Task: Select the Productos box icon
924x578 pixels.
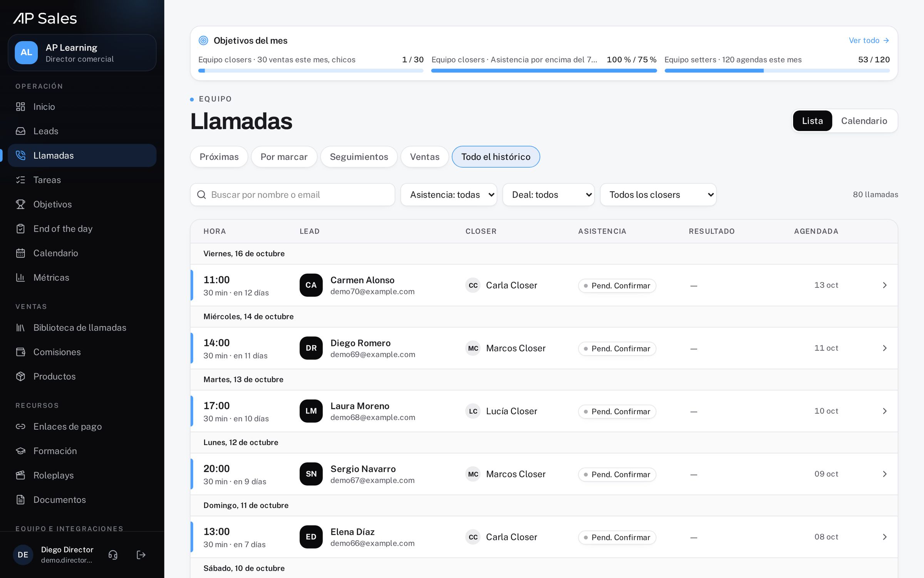Action: point(20,376)
